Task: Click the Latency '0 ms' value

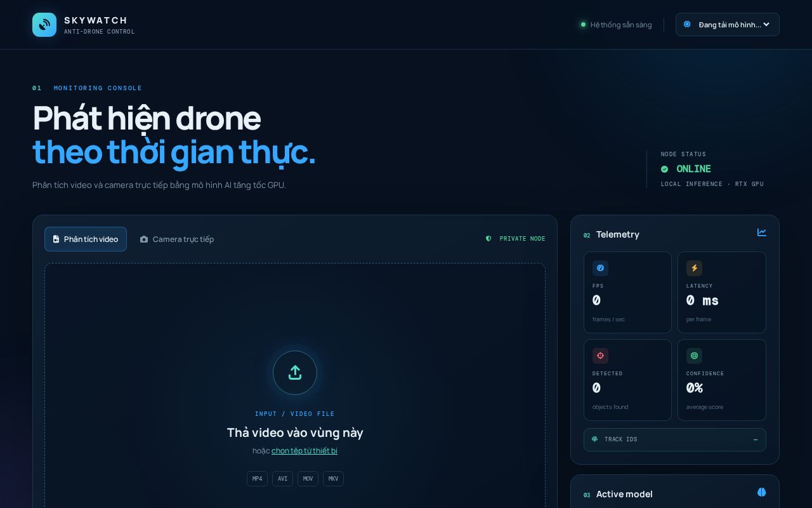Action: (x=702, y=300)
